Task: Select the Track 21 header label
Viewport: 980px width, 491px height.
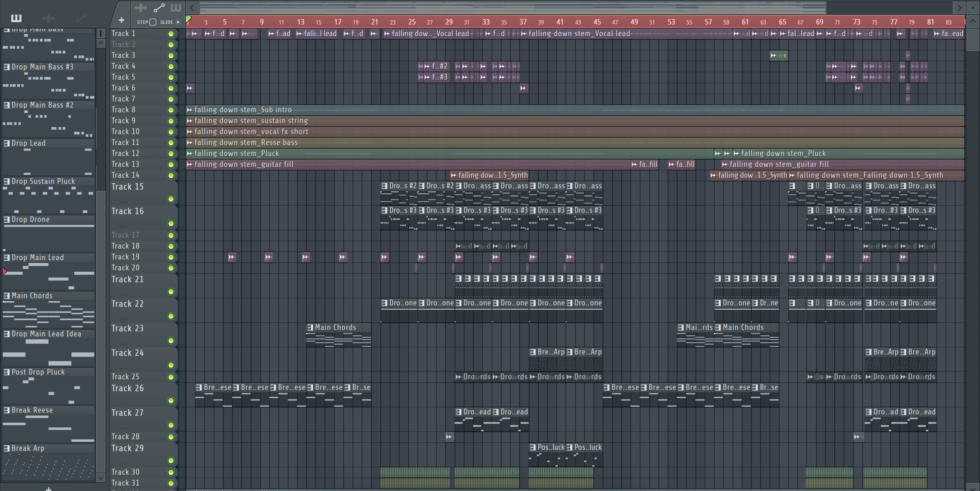Action: [128, 279]
